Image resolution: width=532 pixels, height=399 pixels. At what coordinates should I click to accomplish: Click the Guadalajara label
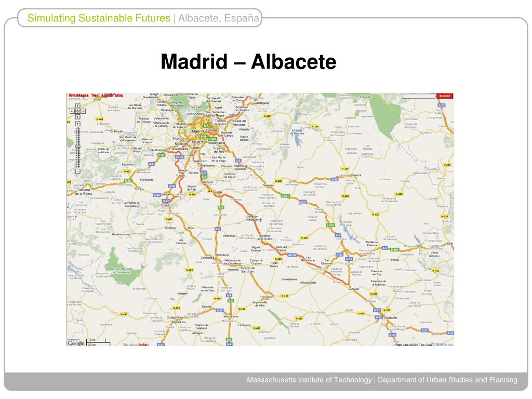coord(260,103)
